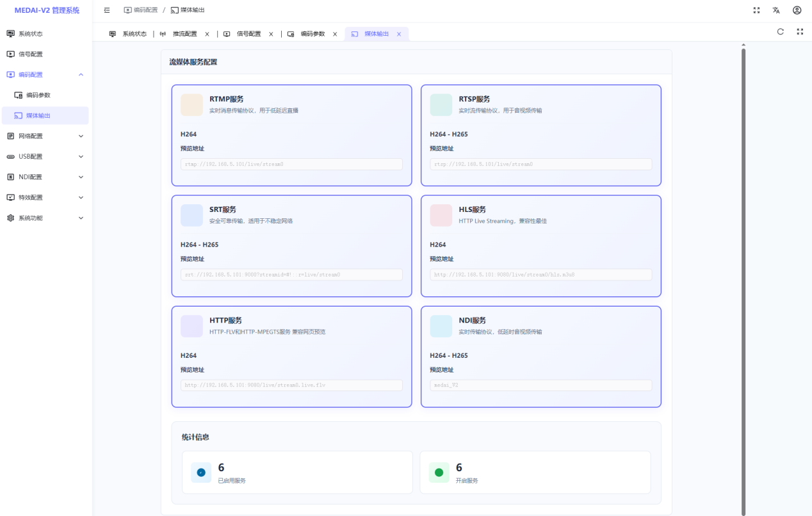
Task: Expand the 网络配置 sidebar group
Action: tap(81, 136)
